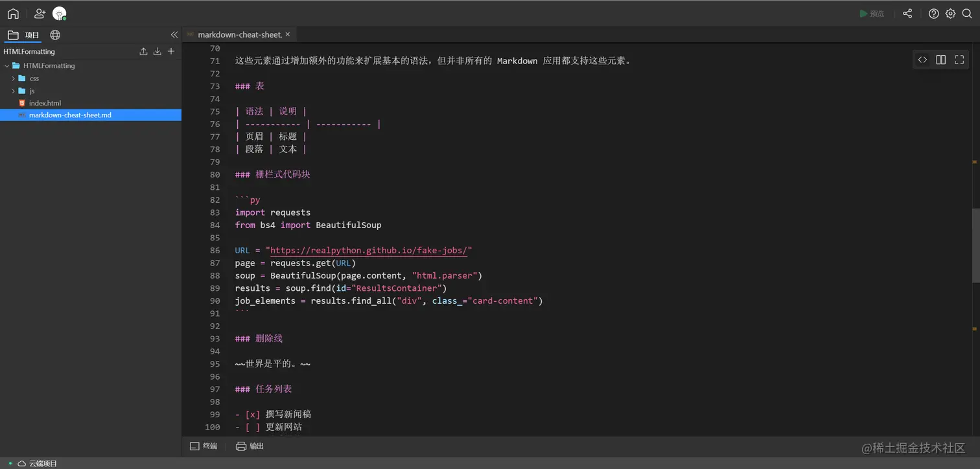Download the HTMLFormatting project
Viewport: 980px width, 469px height.
point(157,51)
